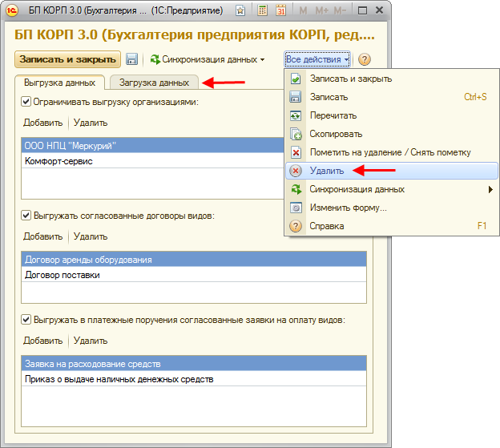Click copy icon beside Скопировать
The width and height of the screenshot is (500, 448).
(296, 134)
